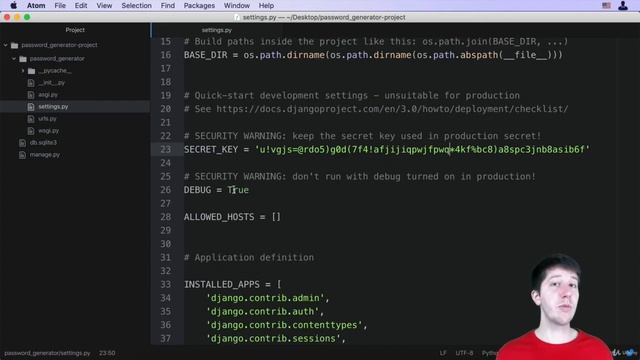
Task: Open asgi.py in the tree
Action: pos(48,95)
